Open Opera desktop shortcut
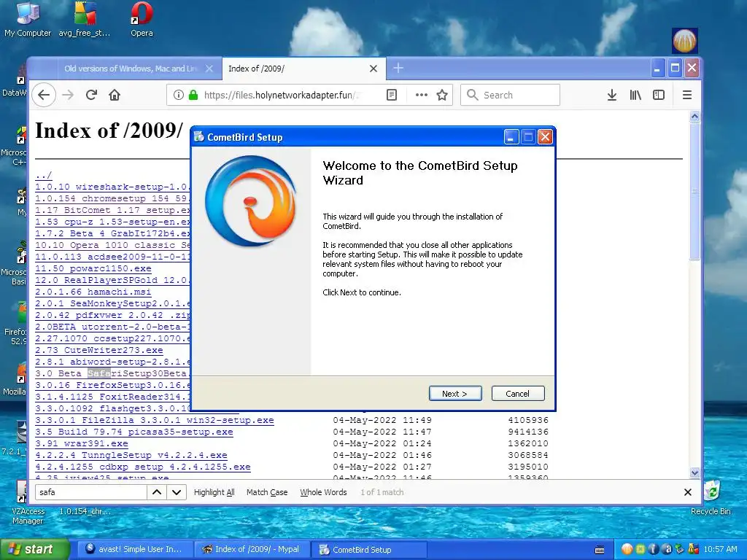The width and height of the screenshot is (747, 560). tap(142, 20)
